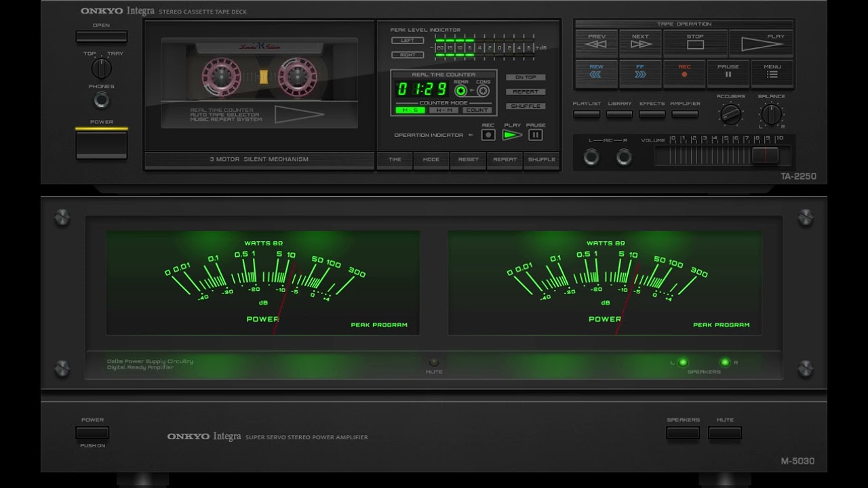Click the cassette tape in the deck
The height and width of the screenshot is (488, 868).
260,73
